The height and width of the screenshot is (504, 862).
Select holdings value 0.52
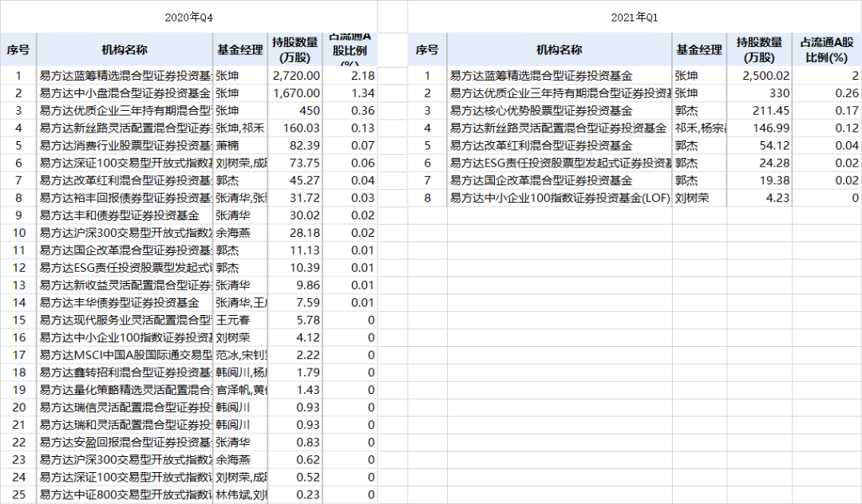[x=295, y=478]
